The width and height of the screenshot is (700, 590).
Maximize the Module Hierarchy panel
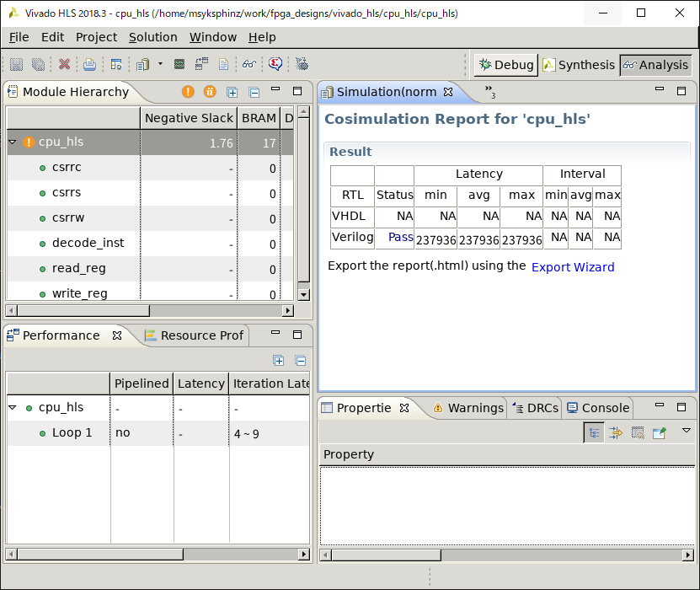click(297, 91)
